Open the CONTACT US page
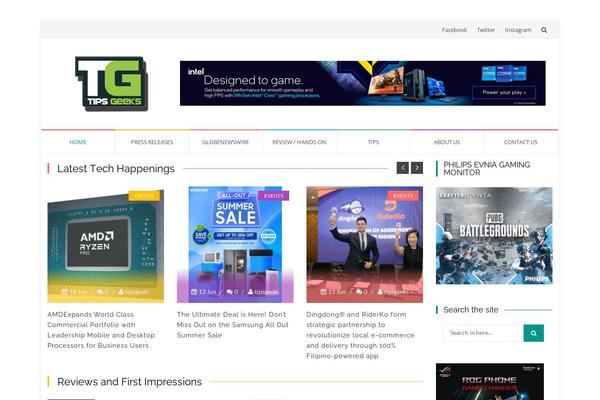The image size is (600, 400). (520, 142)
